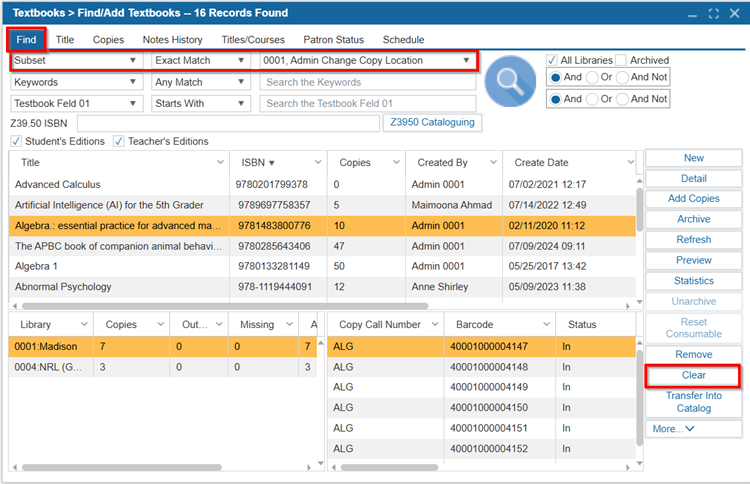Open the Create Date column filter chevron
The image size is (750, 484).
click(630, 162)
